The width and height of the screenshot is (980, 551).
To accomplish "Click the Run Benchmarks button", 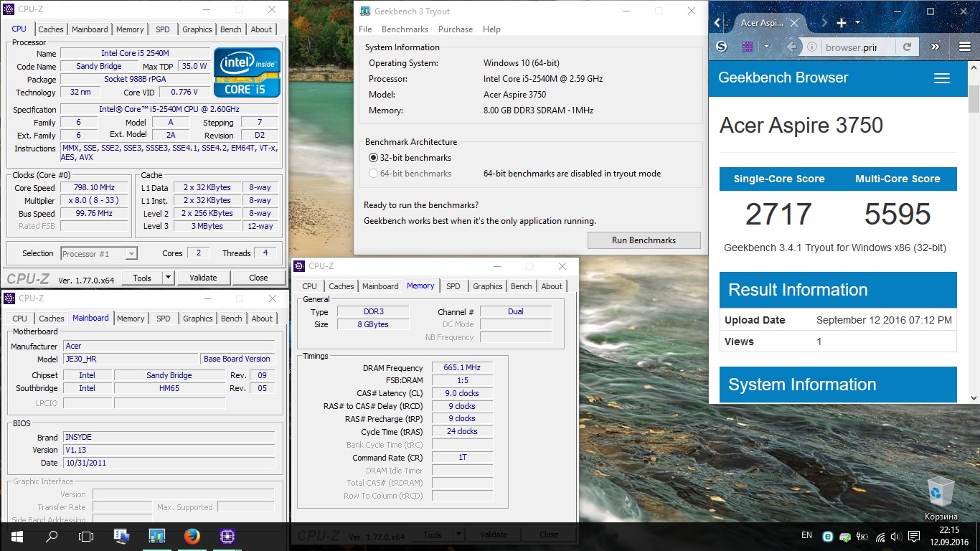I will point(644,240).
